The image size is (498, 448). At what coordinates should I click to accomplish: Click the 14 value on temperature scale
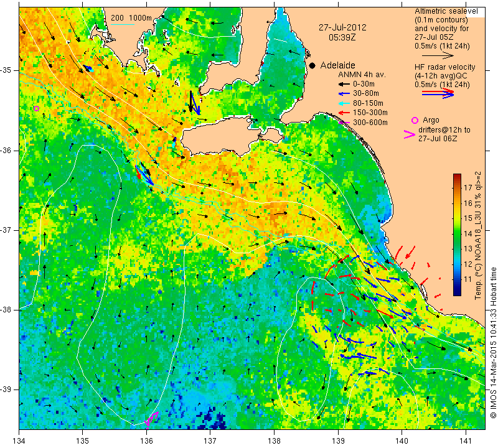pyautogui.click(x=468, y=234)
